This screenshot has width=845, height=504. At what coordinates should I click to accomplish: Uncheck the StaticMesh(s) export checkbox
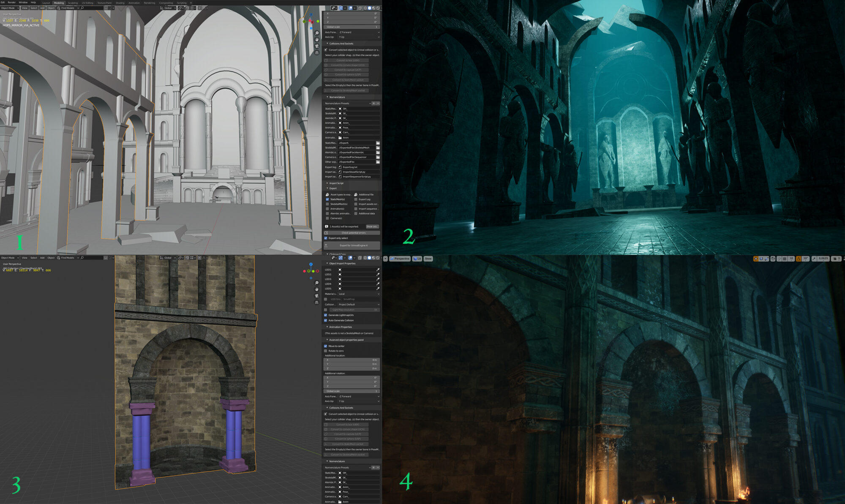tap(327, 199)
